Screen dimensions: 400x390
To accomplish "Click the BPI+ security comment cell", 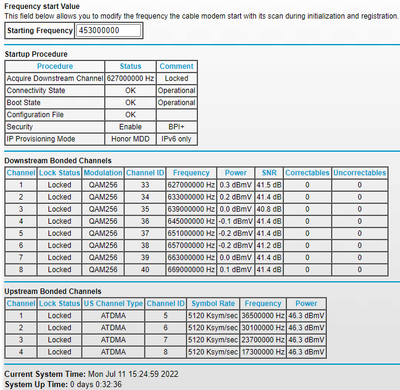I will pyautogui.click(x=177, y=127).
